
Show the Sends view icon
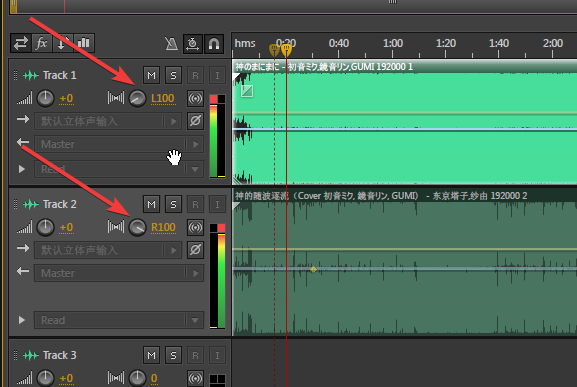pyautogui.click(x=62, y=43)
